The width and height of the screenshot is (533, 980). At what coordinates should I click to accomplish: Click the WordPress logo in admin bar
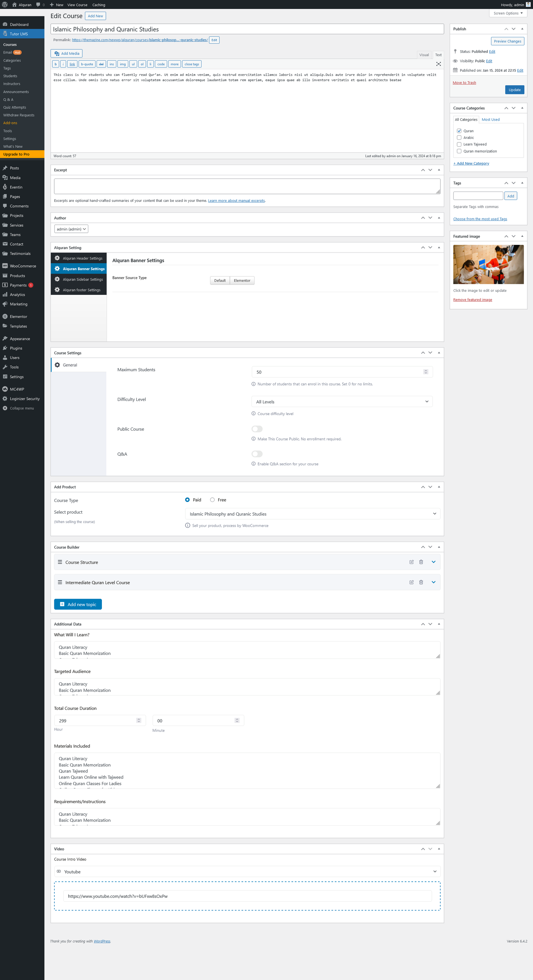pyautogui.click(x=5, y=5)
